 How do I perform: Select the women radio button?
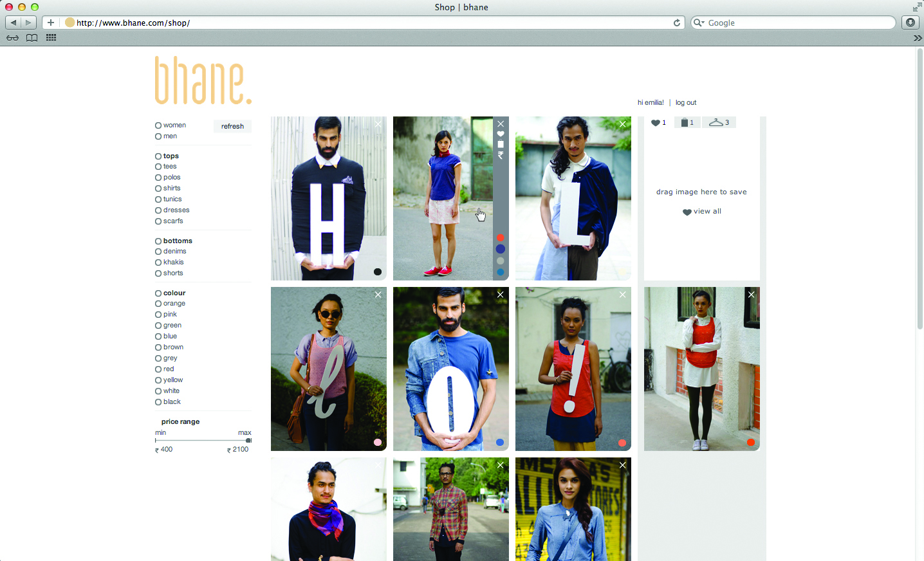pyautogui.click(x=158, y=125)
